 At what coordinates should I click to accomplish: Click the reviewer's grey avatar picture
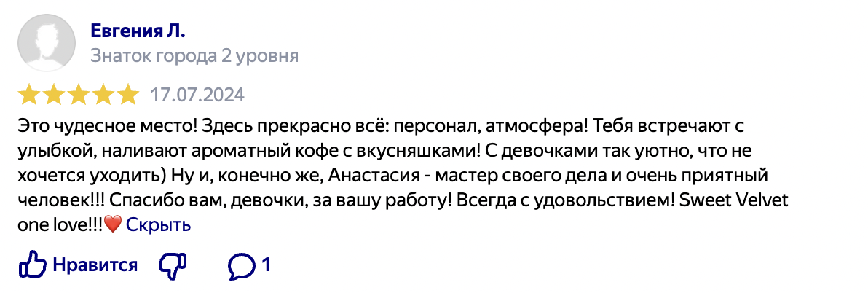pyautogui.click(x=47, y=43)
